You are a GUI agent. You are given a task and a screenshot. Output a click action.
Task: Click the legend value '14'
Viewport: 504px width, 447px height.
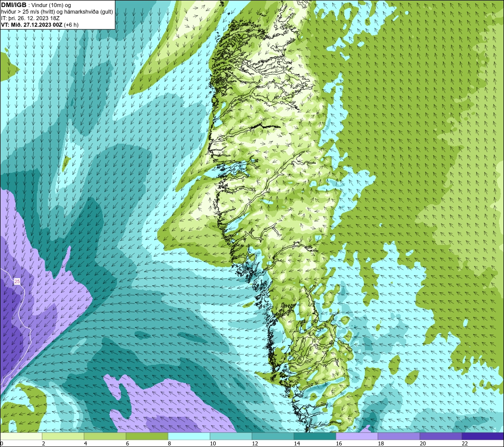pyautogui.click(x=297, y=443)
